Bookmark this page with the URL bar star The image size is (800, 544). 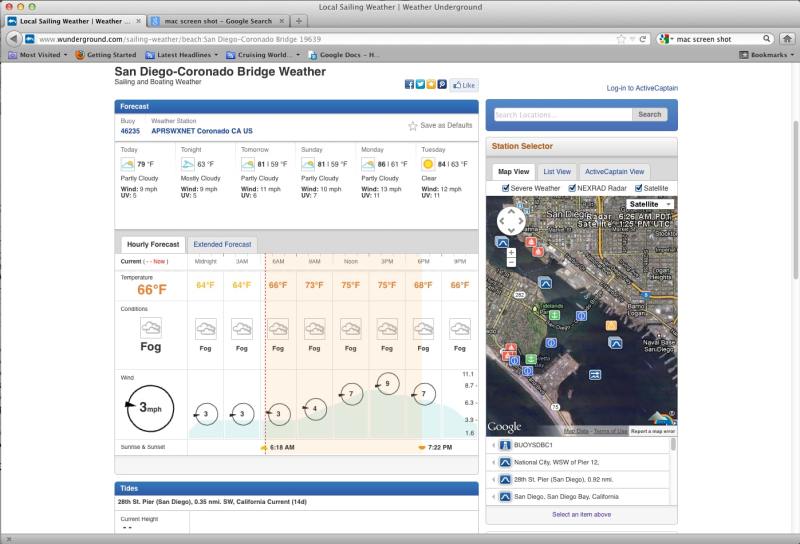(621, 39)
